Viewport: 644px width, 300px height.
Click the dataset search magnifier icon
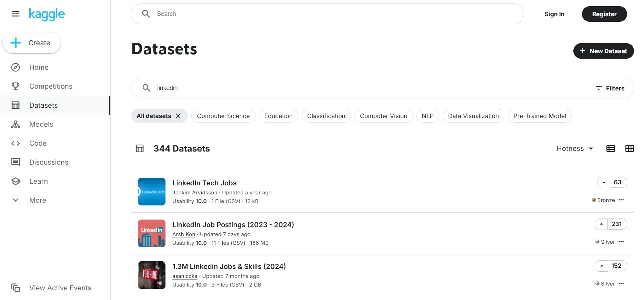coord(147,88)
